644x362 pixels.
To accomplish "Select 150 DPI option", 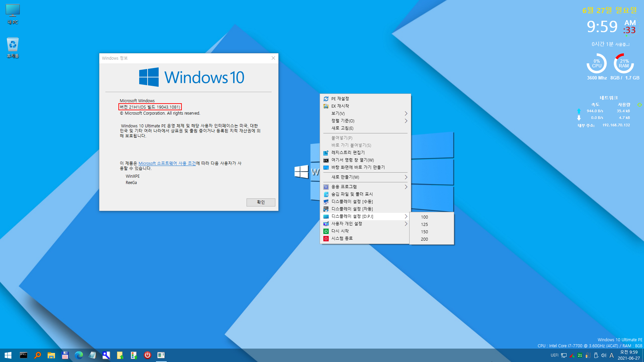I will pos(424,232).
